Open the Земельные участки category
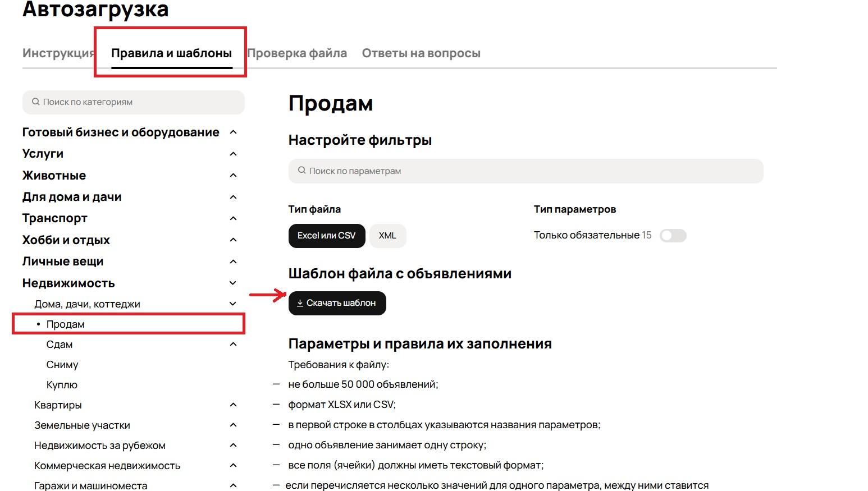 pos(82,425)
